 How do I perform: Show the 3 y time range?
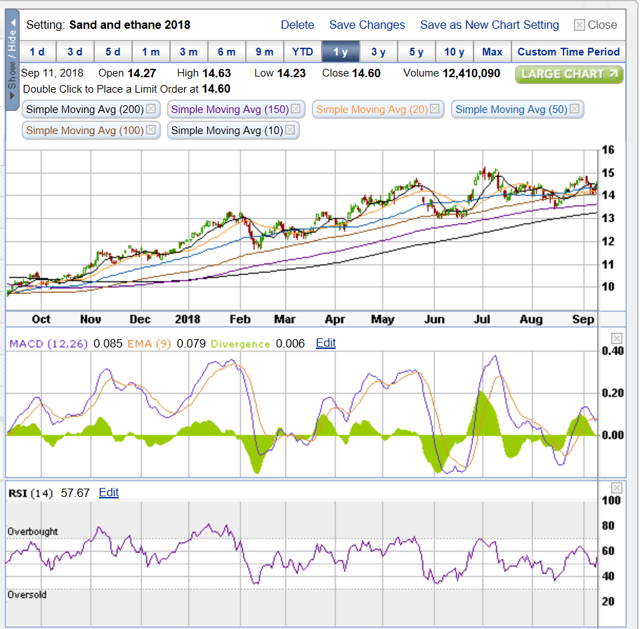[378, 52]
